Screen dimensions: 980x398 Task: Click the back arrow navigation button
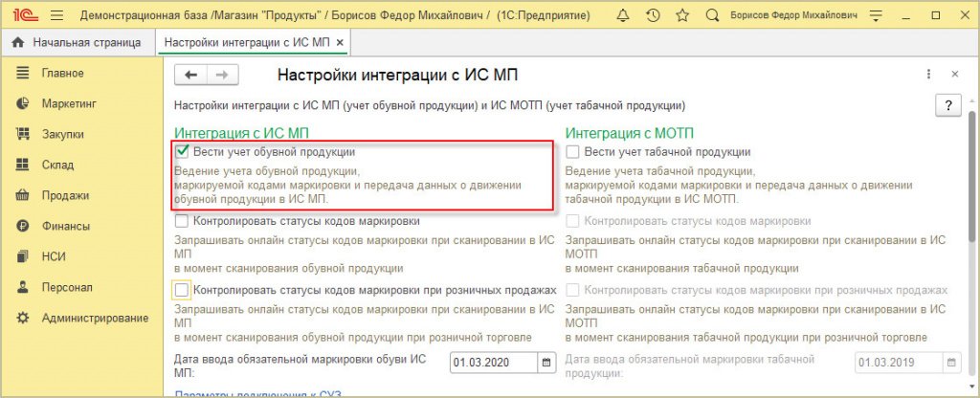click(x=190, y=75)
